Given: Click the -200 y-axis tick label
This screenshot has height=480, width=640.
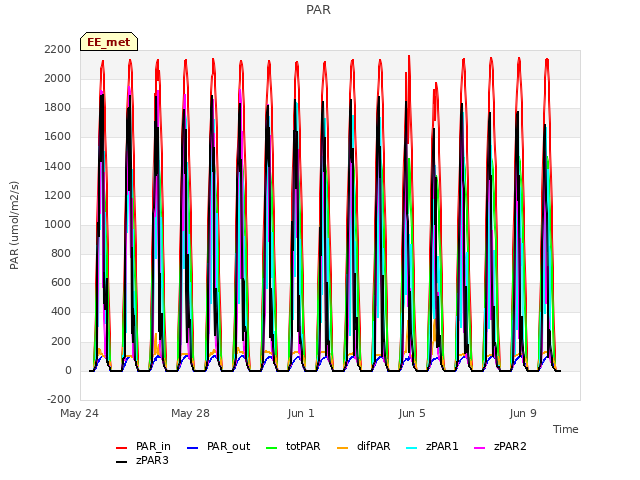Looking at the screenshot, I should pos(59,399).
